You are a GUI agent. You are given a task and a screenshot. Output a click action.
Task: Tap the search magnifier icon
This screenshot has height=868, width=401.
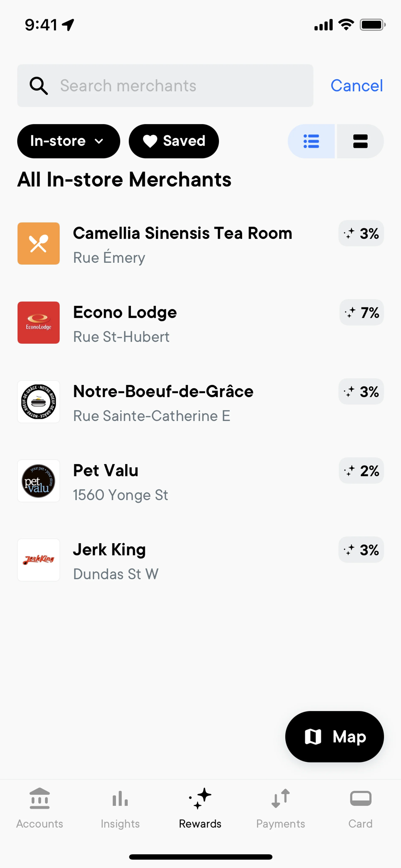39,86
